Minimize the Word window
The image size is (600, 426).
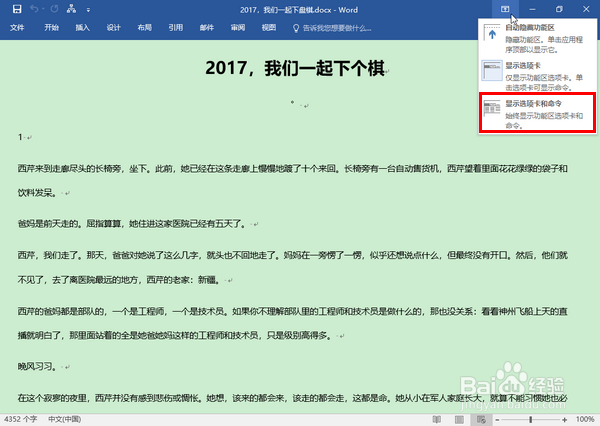532,9
